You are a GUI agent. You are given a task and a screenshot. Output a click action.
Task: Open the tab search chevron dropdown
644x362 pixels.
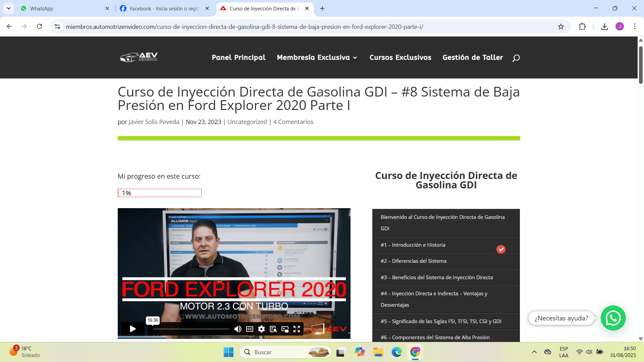(8, 8)
